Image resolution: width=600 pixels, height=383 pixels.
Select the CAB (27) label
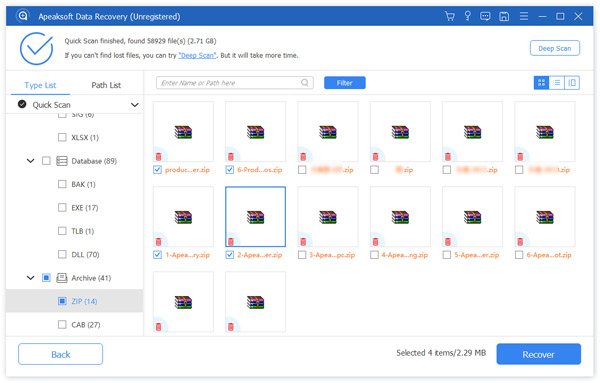click(86, 324)
